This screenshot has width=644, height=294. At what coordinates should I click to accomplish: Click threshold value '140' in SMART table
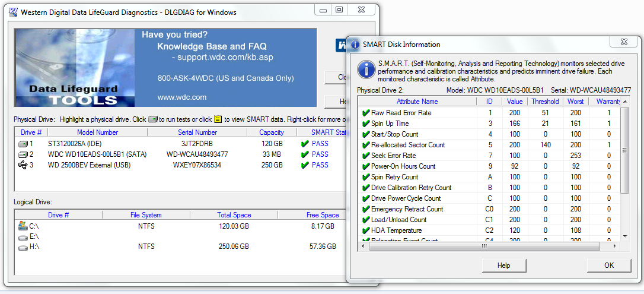point(545,145)
